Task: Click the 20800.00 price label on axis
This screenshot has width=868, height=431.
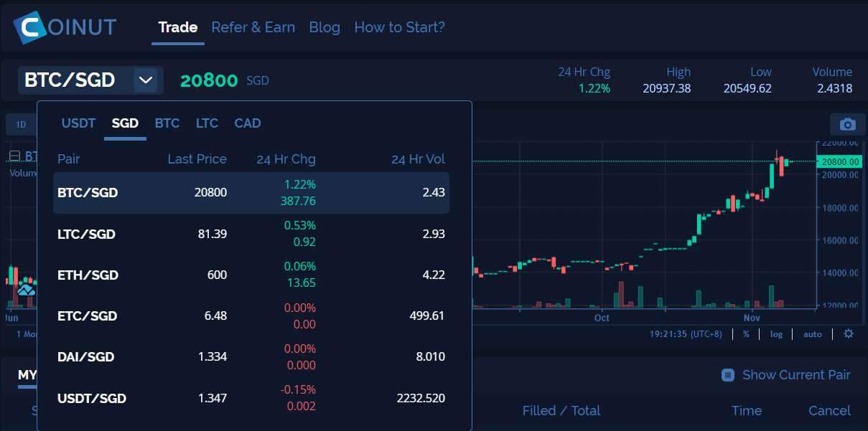Action: 840,161
